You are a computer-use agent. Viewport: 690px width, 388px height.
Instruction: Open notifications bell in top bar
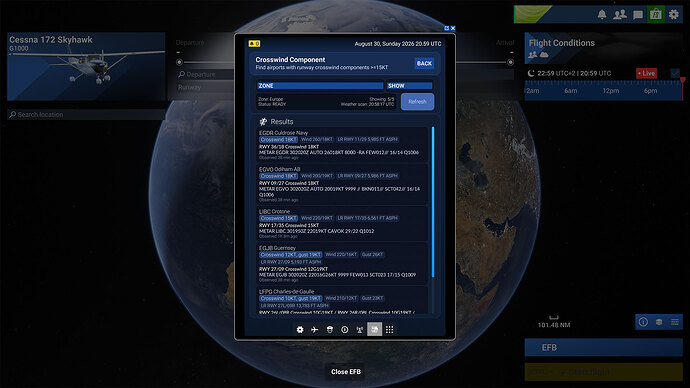[602, 15]
